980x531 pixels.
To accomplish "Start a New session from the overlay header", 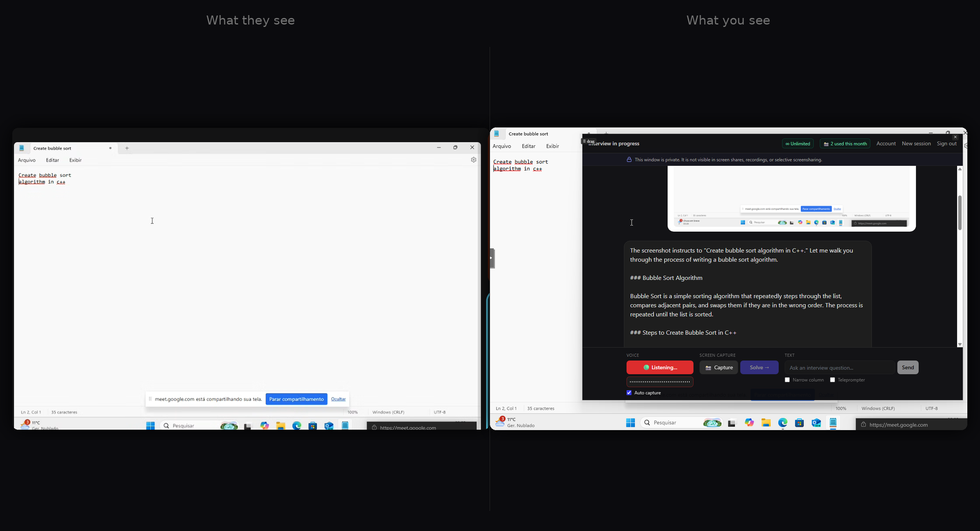I will point(916,144).
